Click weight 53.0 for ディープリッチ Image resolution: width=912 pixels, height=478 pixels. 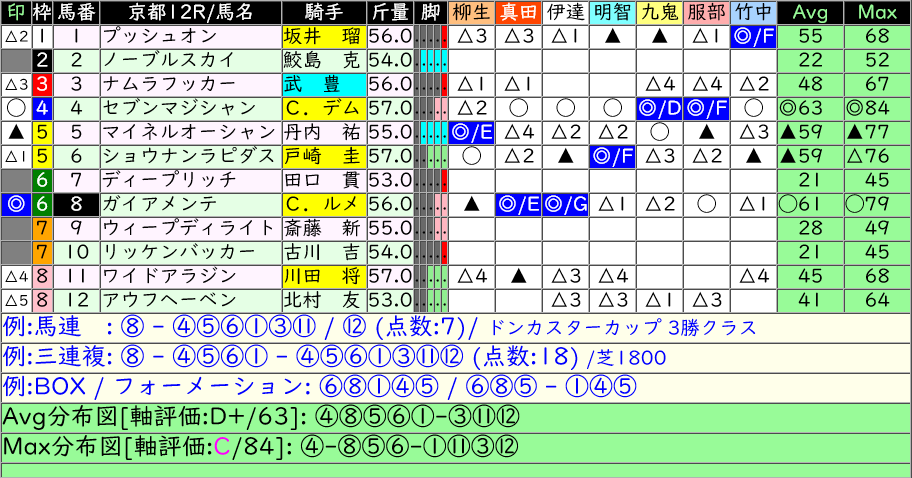point(390,180)
